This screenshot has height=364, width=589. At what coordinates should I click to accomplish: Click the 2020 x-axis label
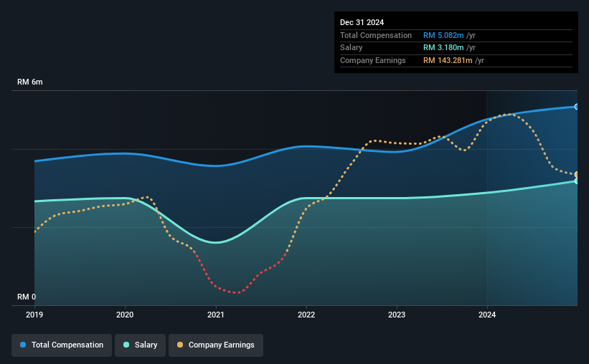pos(125,315)
